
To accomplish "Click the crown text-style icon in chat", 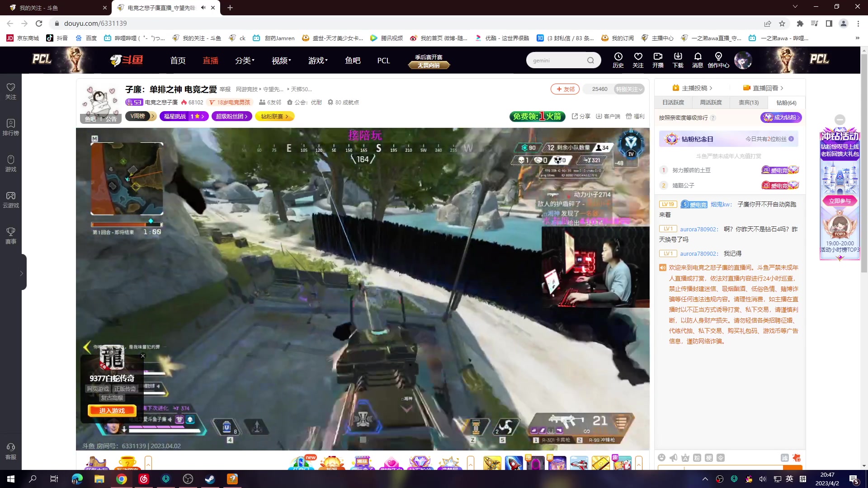I will pyautogui.click(x=685, y=458).
